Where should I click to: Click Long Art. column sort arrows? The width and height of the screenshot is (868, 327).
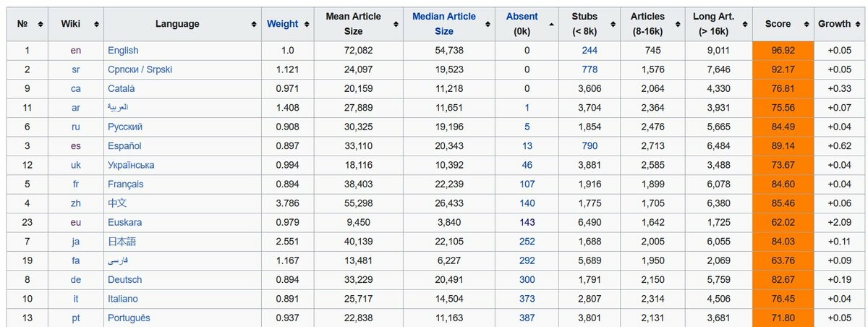pyautogui.click(x=745, y=25)
